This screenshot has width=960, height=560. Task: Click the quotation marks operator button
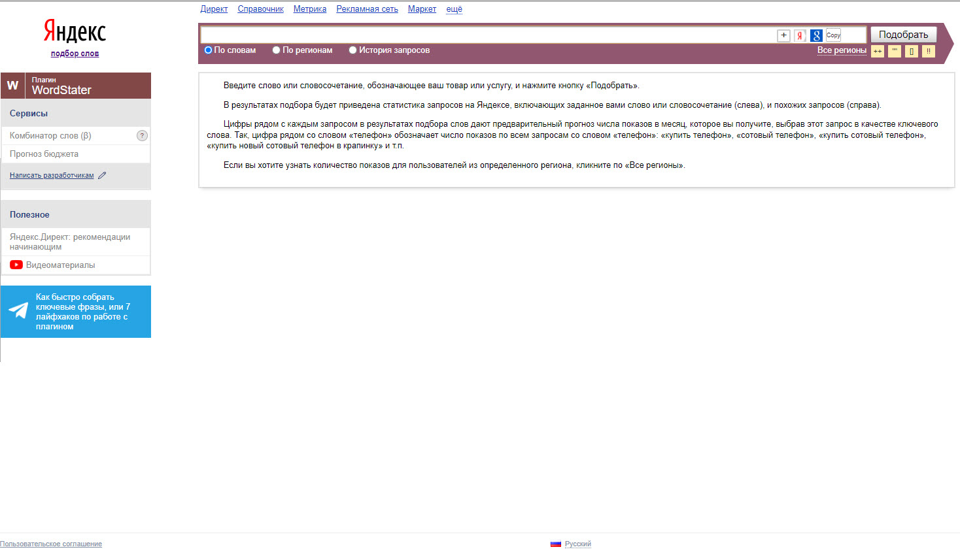895,51
